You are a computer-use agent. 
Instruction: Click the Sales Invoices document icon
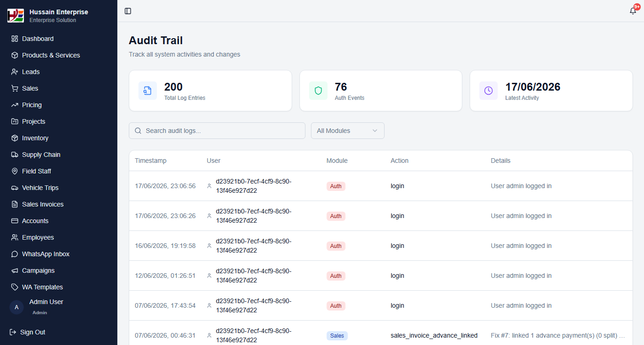[x=15, y=204]
